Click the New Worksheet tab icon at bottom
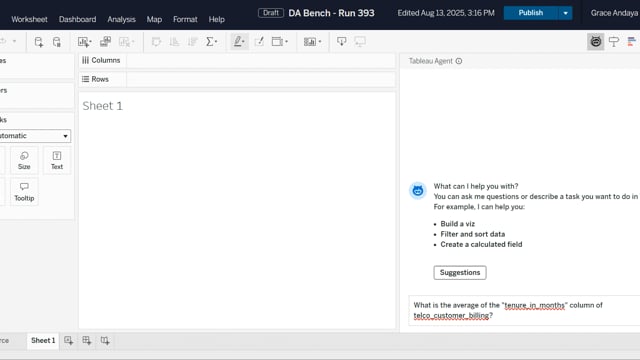Image resolution: width=640 pixels, height=360 pixels. 69,340
